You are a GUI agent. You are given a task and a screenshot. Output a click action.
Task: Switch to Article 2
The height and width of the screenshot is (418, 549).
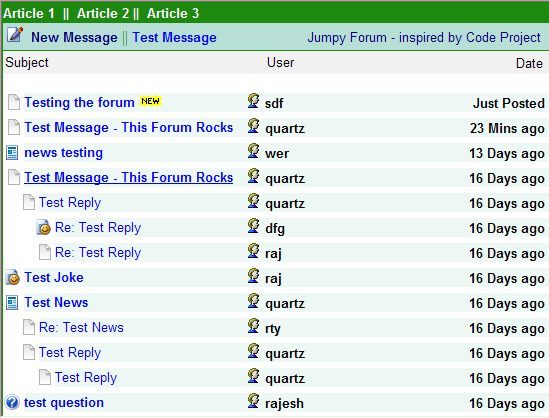pyautogui.click(x=103, y=13)
